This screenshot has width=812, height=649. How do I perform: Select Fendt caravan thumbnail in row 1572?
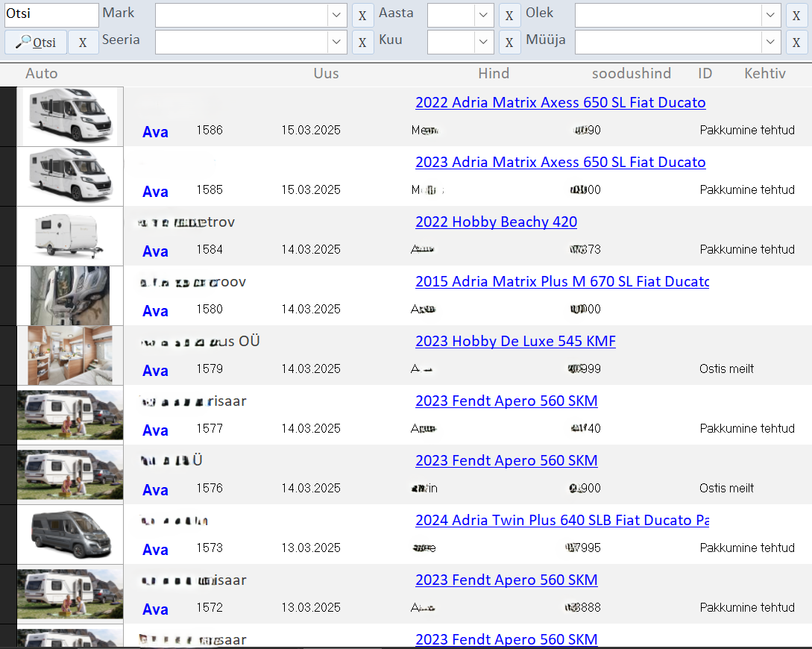[70, 594]
